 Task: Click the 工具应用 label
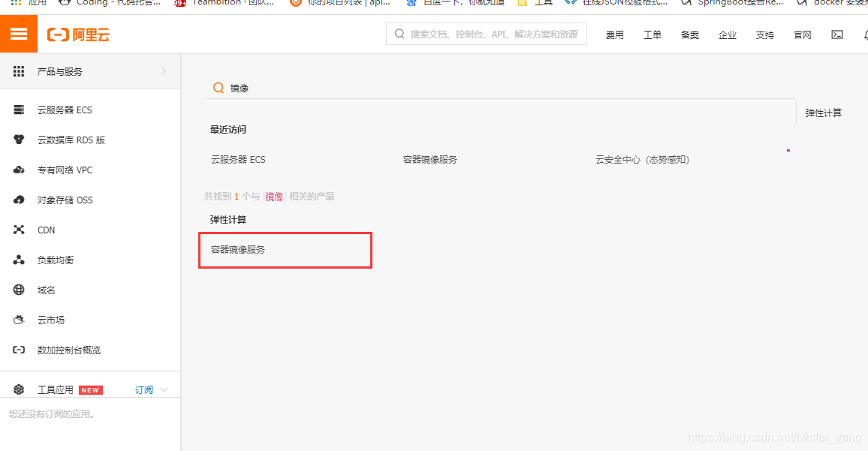coord(56,389)
